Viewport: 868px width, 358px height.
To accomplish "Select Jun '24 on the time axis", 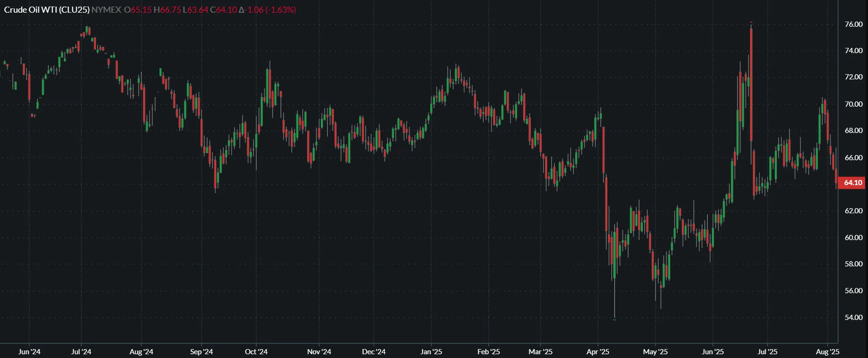I will click(x=29, y=351).
